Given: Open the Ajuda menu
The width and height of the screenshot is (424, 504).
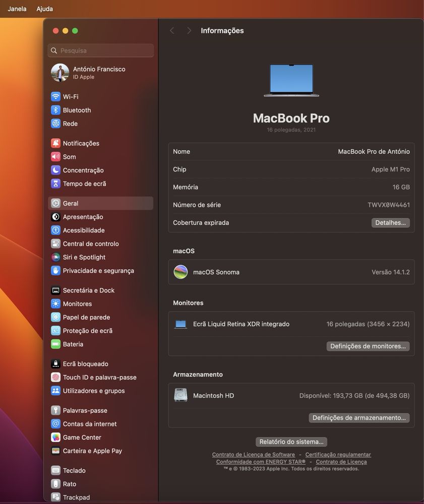Looking at the screenshot, I should (45, 9).
